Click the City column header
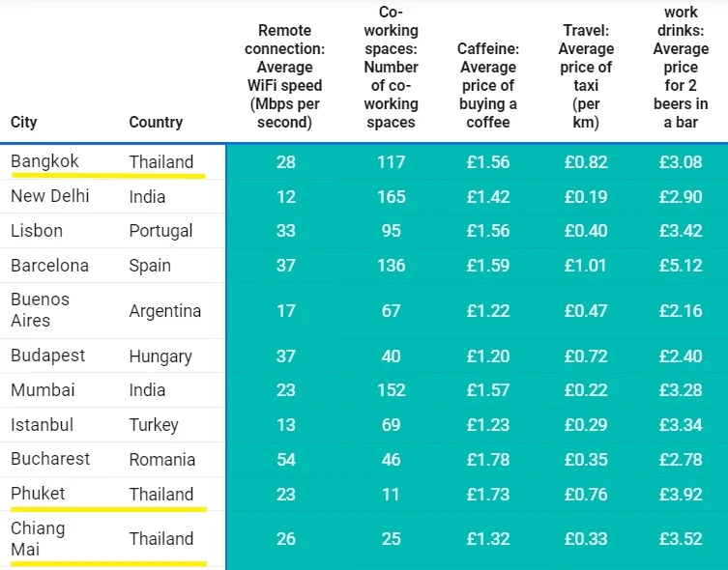 tap(24, 123)
